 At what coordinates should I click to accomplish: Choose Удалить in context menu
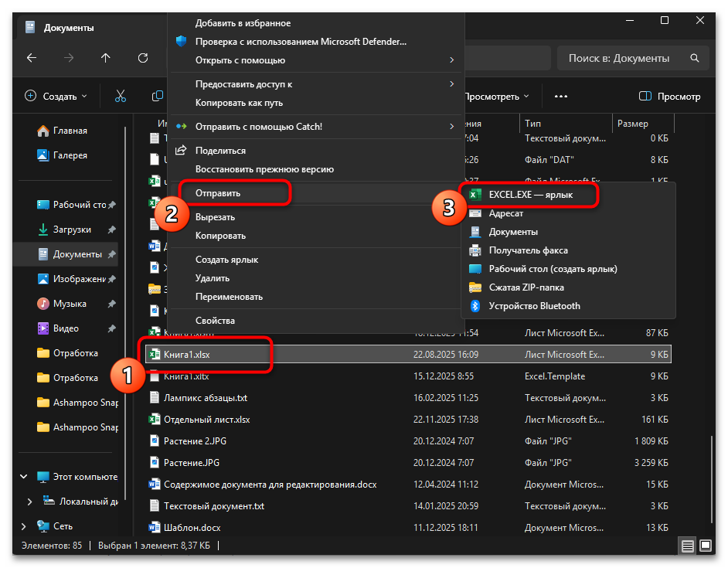316,278
